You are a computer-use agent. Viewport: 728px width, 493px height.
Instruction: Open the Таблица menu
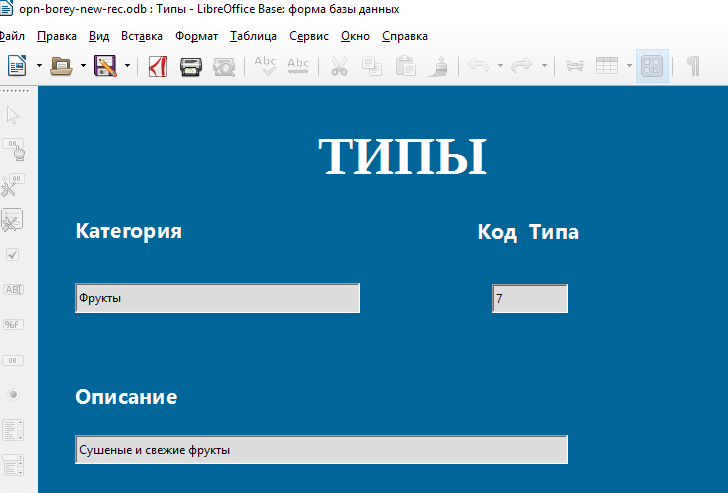(254, 36)
